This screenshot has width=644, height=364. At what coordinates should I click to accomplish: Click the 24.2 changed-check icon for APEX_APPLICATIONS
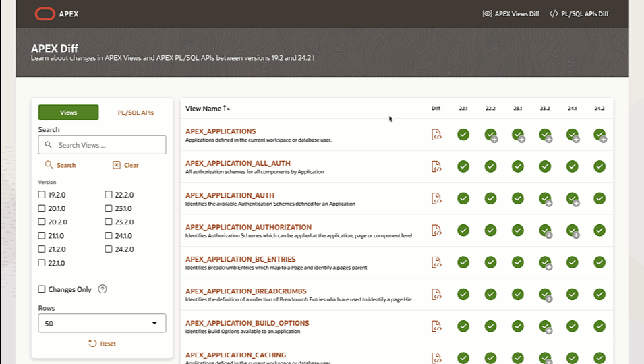600,135
